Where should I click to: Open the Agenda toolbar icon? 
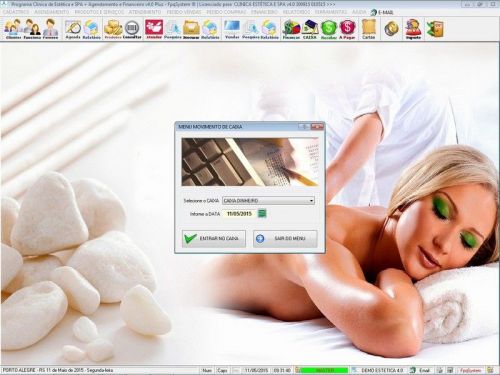(x=73, y=29)
